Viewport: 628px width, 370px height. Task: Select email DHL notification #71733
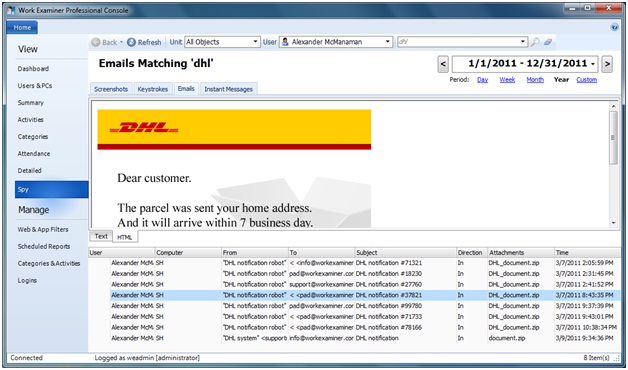365,317
